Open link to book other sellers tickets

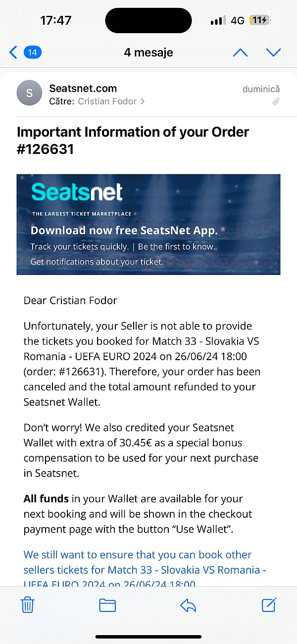tap(145, 569)
